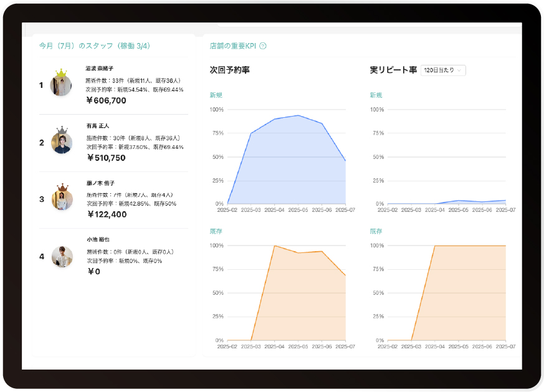544x392 pixels.
Task: Click the staff name 有馬 正人
Action: pos(98,125)
